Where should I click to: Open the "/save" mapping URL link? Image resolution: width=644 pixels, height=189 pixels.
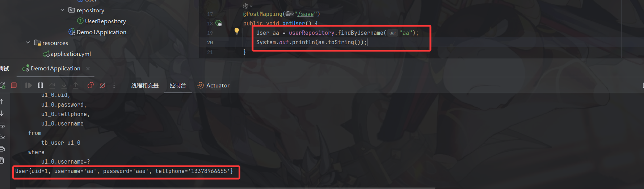[x=306, y=14]
